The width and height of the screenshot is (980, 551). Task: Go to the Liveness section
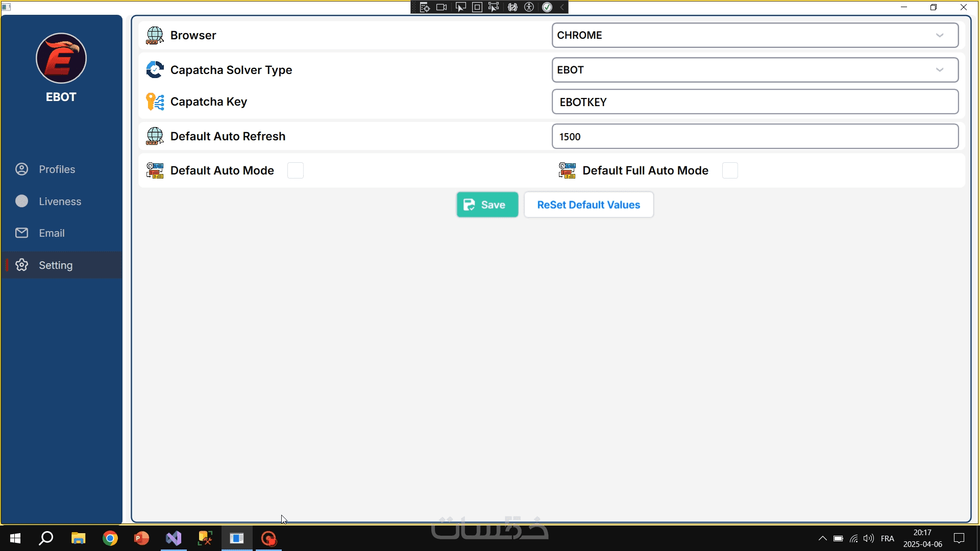coord(60,202)
